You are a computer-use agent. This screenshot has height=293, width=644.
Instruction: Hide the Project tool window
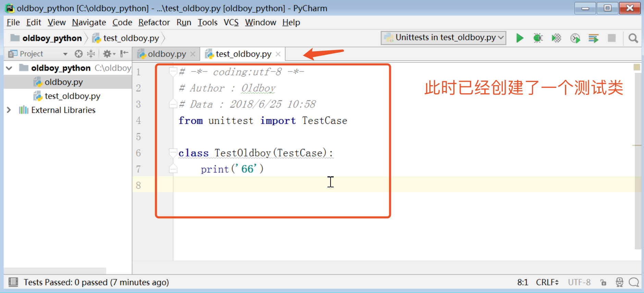124,54
